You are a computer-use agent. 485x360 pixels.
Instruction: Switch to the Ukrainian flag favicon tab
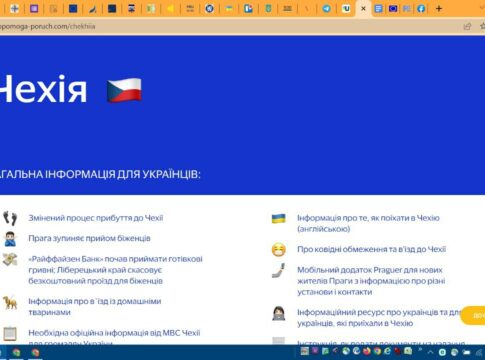point(229,9)
